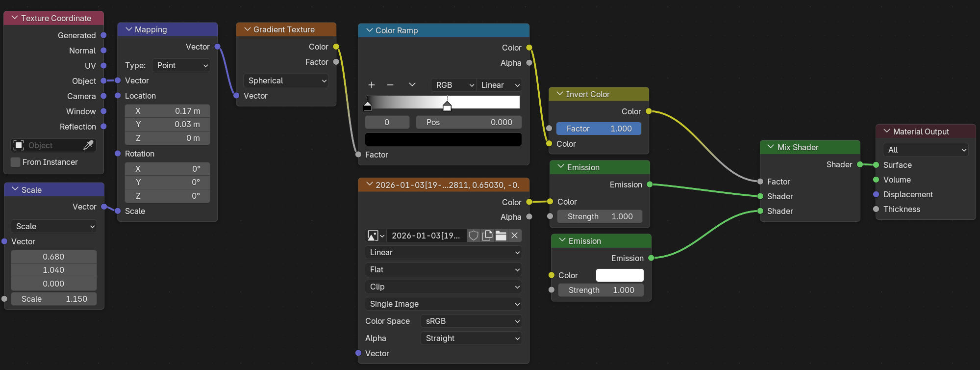Click Generated output socket
Viewport: 980px width, 370px height.
(103, 35)
